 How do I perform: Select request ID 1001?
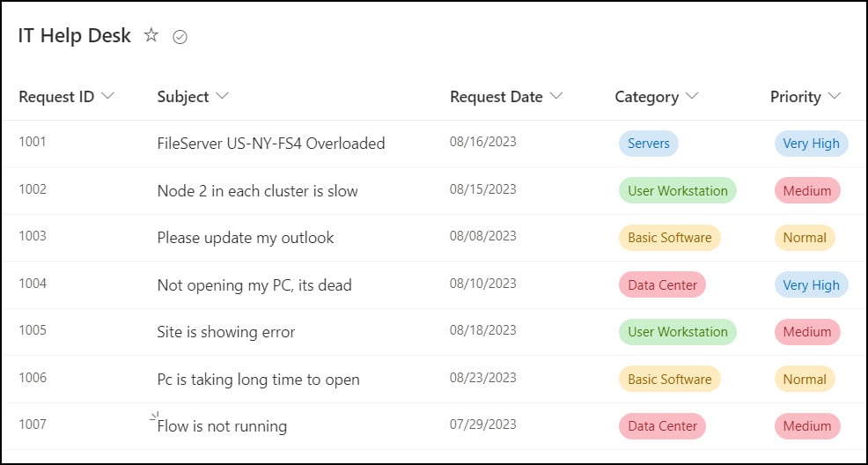pos(33,142)
